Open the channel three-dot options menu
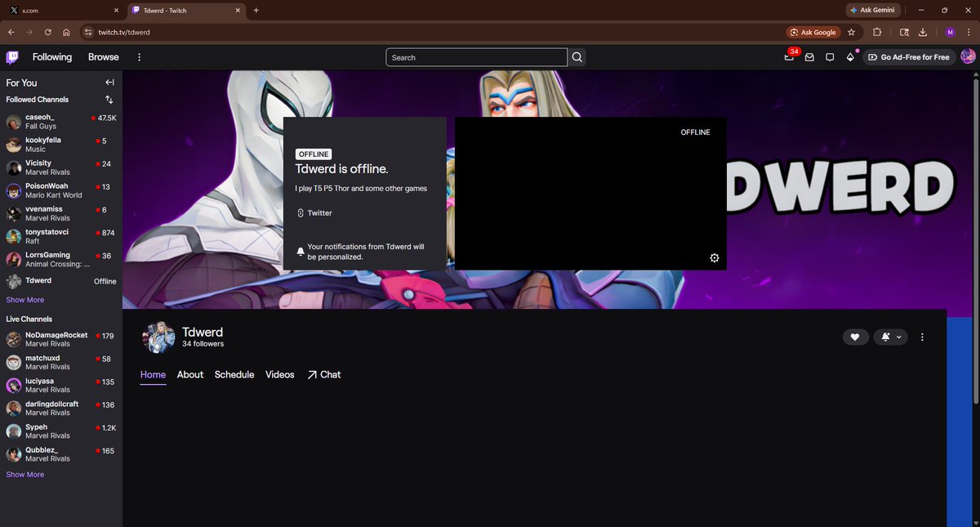This screenshot has width=980, height=527. coord(922,337)
